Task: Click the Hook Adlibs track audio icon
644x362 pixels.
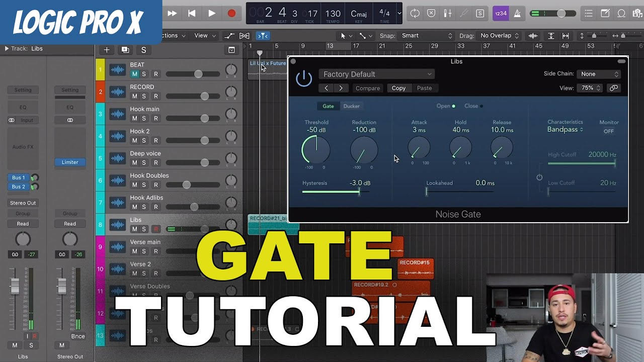Action: click(x=117, y=203)
